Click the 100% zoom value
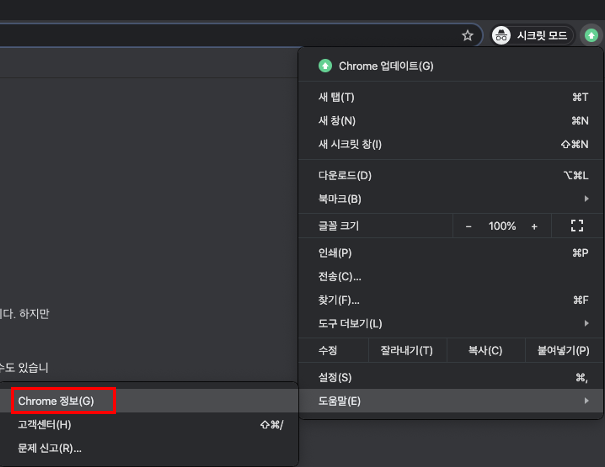 pyautogui.click(x=502, y=226)
